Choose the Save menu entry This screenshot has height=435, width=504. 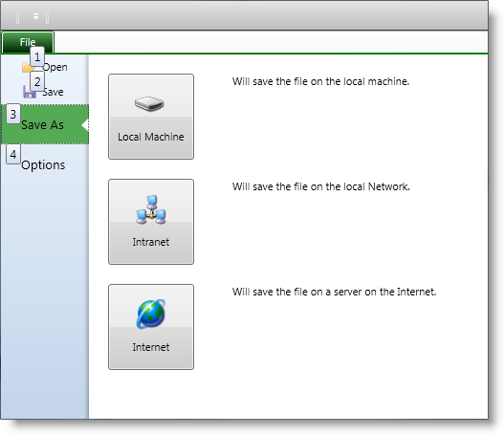(x=44, y=92)
